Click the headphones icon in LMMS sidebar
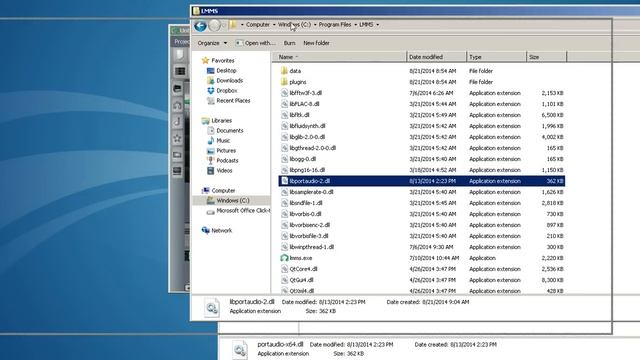The image size is (640, 360). pyautogui.click(x=178, y=105)
